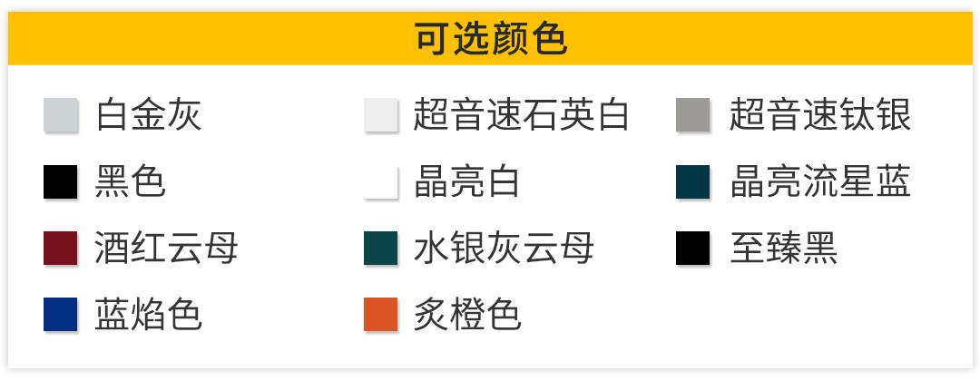Choose the 超音速钛银 color square
The width and height of the screenshot is (980, 381).
point(693,116)
